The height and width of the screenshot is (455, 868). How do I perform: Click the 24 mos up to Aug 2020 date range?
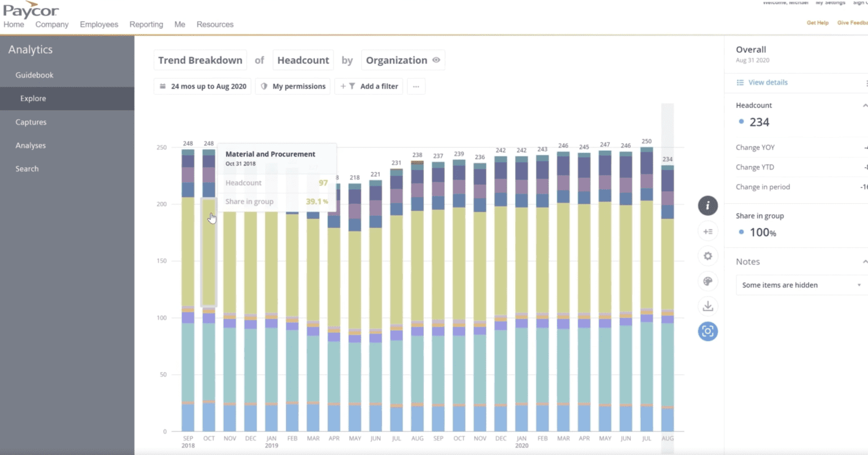[203, 86]
